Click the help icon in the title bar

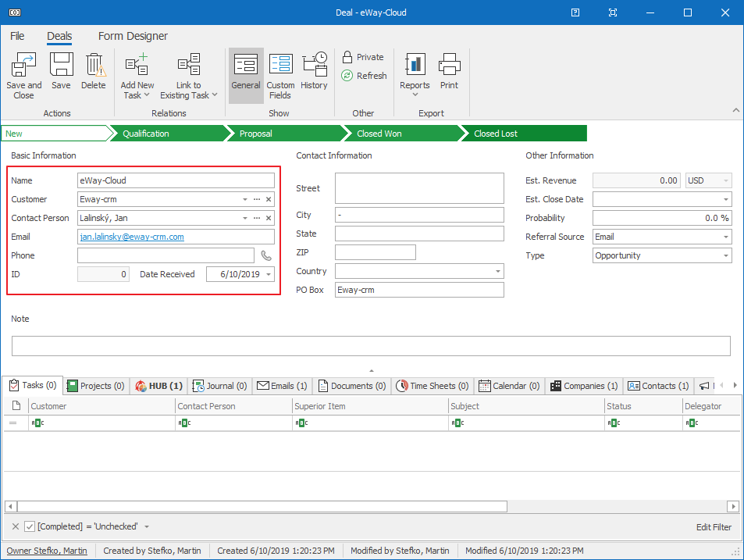[x=575, y=12]
